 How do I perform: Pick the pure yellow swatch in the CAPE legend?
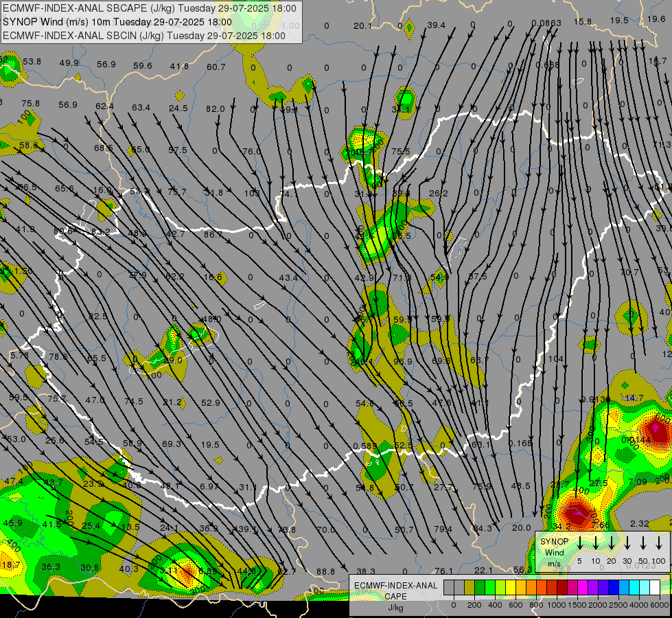click(511, 587)
